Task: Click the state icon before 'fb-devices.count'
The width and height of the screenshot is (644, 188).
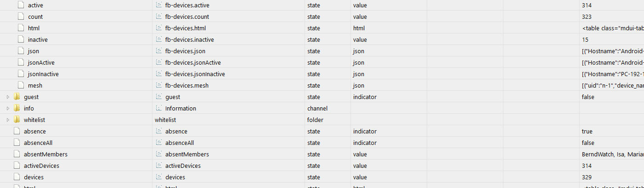Action: tap(159, 17)
